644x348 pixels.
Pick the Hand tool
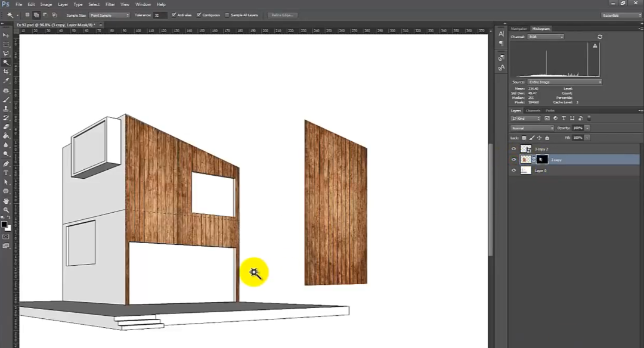7,201
